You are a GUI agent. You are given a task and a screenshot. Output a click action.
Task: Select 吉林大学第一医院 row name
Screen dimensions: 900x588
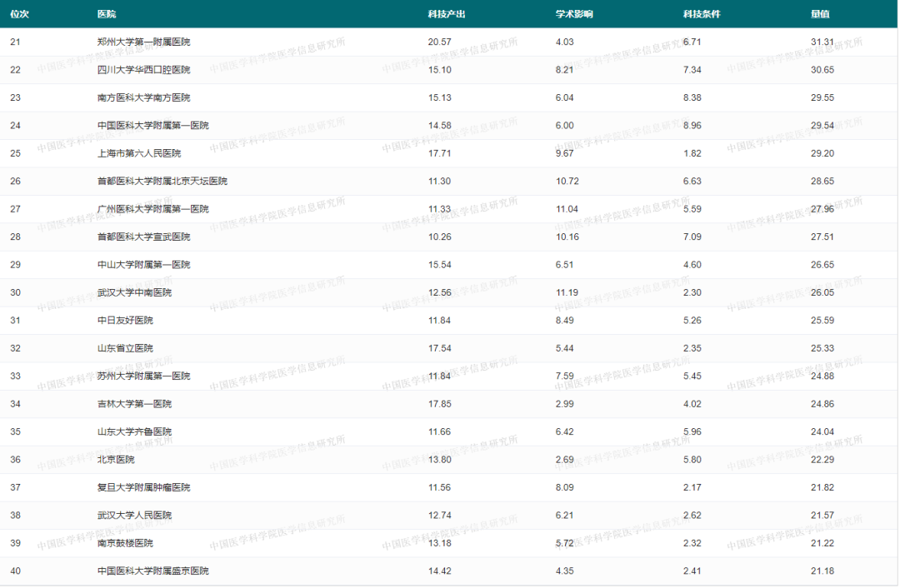[x=135, y=404]
